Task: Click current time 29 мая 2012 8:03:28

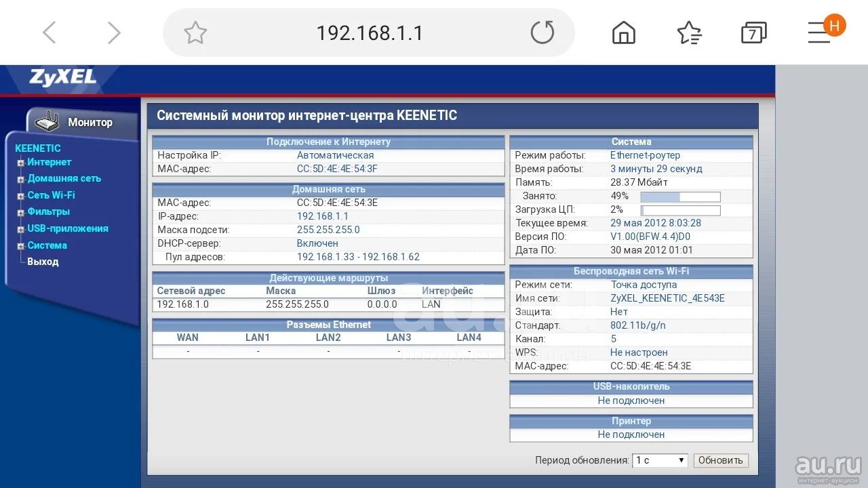Action: tap(656, 223)
